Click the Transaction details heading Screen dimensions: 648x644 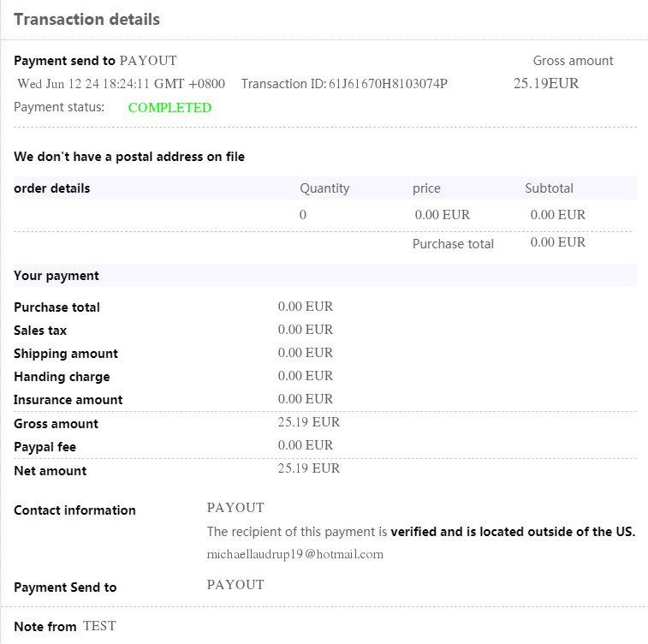tap(86, 19)
